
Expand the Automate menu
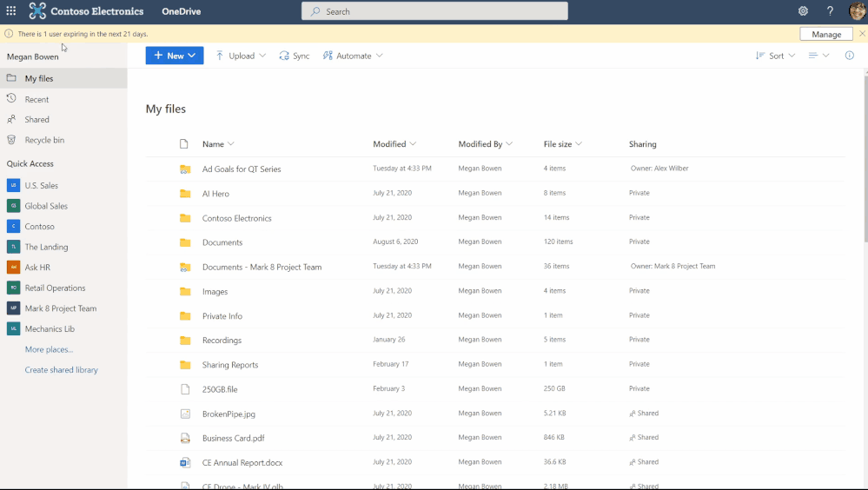click(353, 56)
